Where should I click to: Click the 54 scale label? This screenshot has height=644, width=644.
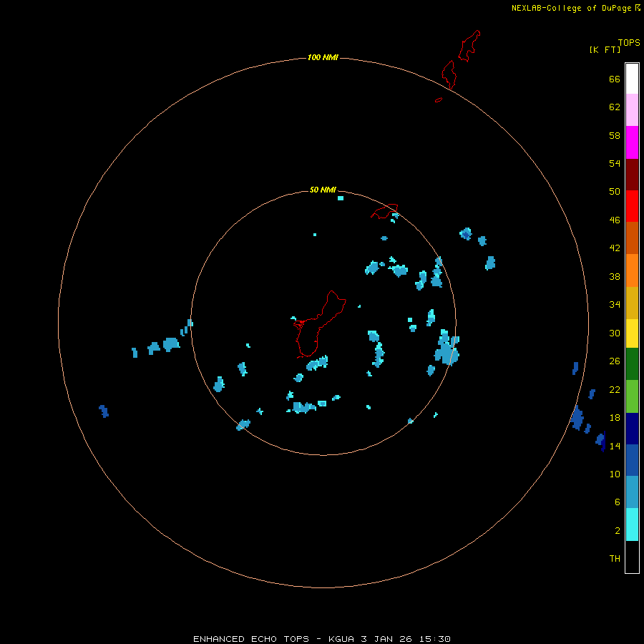coord(615,163)
